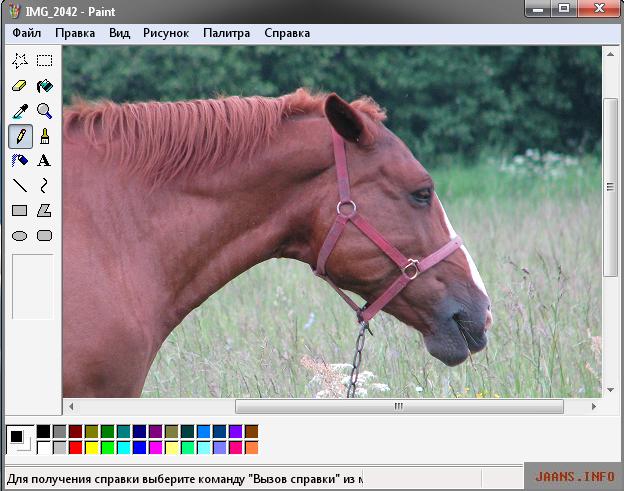This screenshot has height=491, width=624.
Task: Select the Magnifier zoom tool
Action: 44,111
